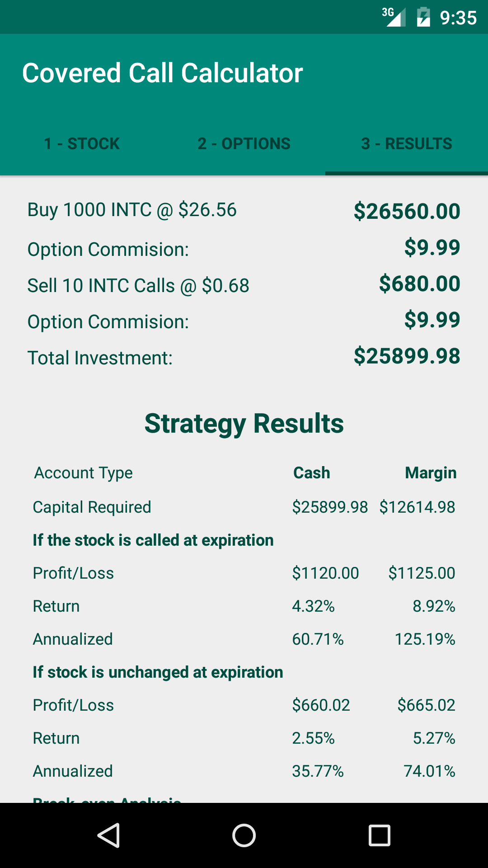Open recent apps with square icon
Viewport: 488px width, 868px height.
coord(380,835)
